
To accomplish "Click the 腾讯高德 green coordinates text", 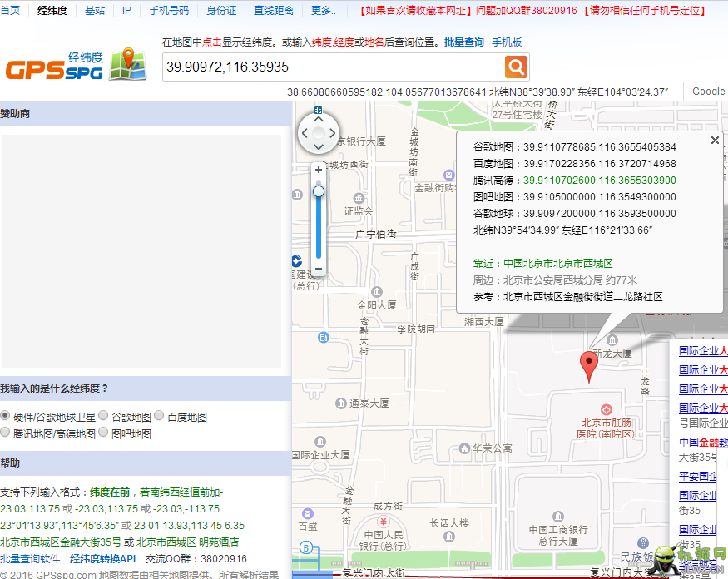I will pos(599,181).
